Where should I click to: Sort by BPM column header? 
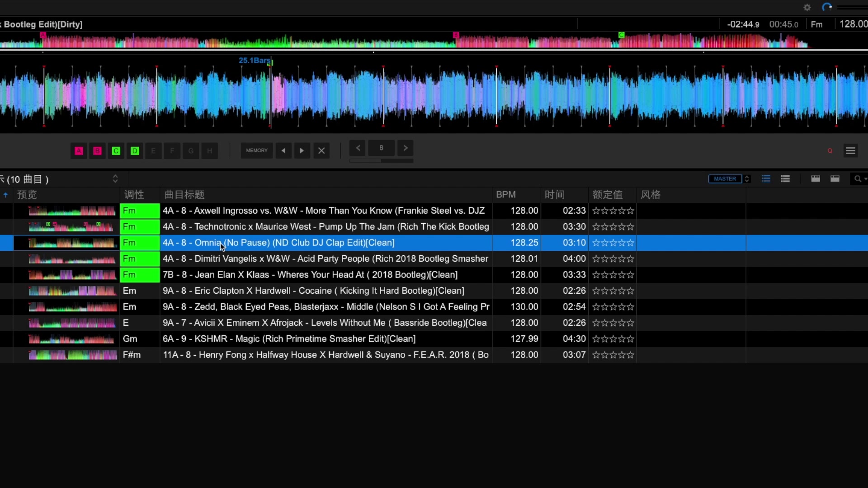(x=506, y=195)
